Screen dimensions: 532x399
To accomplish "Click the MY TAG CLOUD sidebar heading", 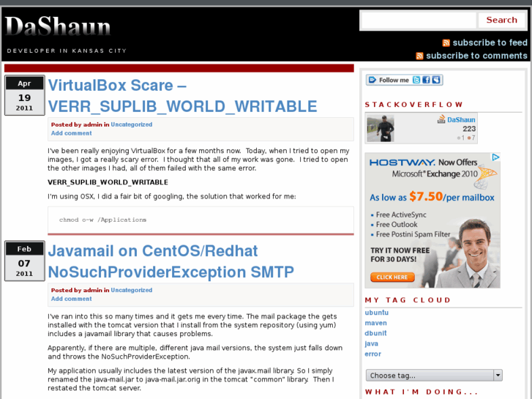I will (x=408, y=300).
